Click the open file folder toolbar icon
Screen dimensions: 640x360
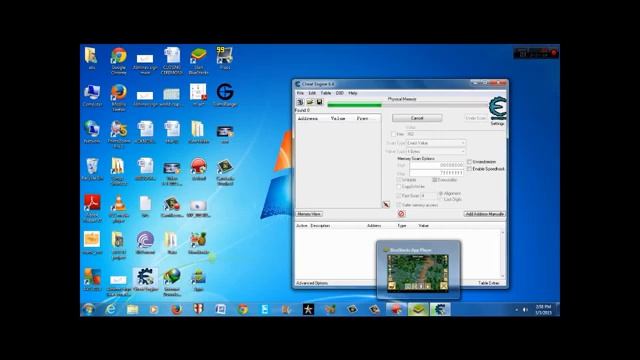pyautogui.click(x=310, y=102)
